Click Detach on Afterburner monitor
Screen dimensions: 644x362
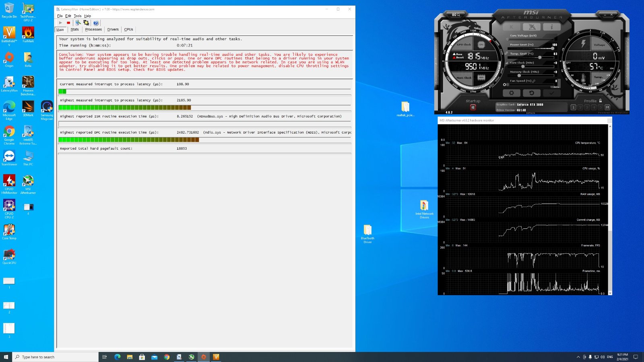[531, 113]
